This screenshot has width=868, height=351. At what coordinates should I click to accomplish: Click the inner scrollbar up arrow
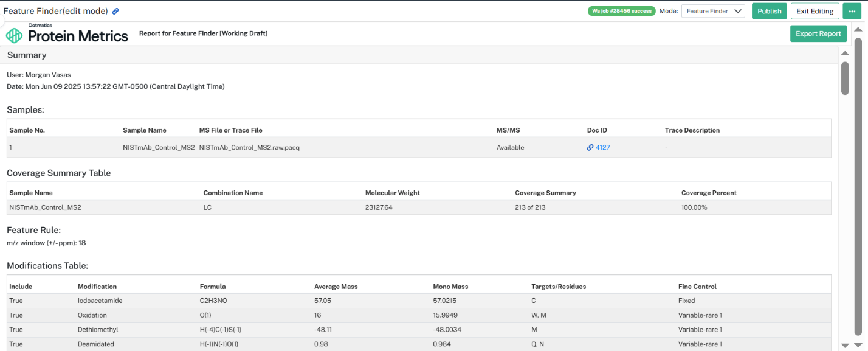click(x=845, y=54)
